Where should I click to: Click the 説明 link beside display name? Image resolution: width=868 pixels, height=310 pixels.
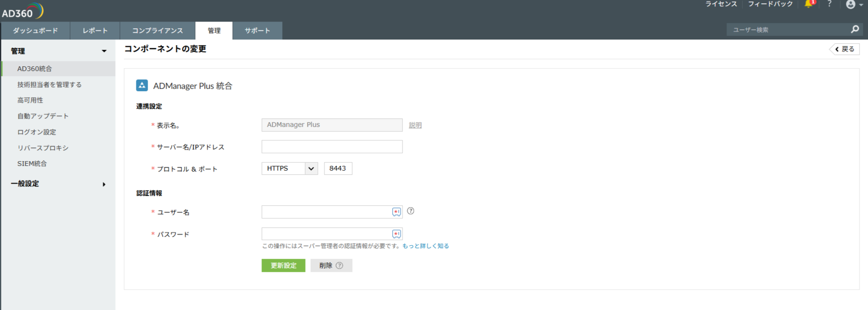[x=415, y=125]
